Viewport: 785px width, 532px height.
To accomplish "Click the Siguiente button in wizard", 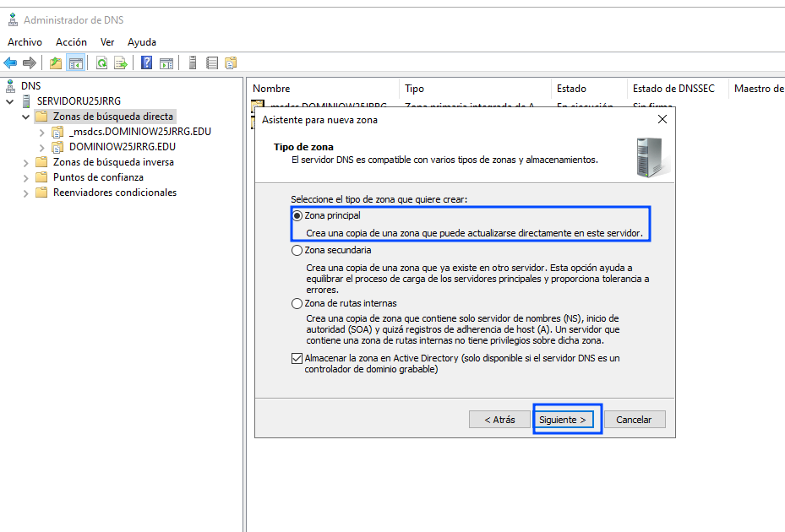I will [x=564, y=420].
